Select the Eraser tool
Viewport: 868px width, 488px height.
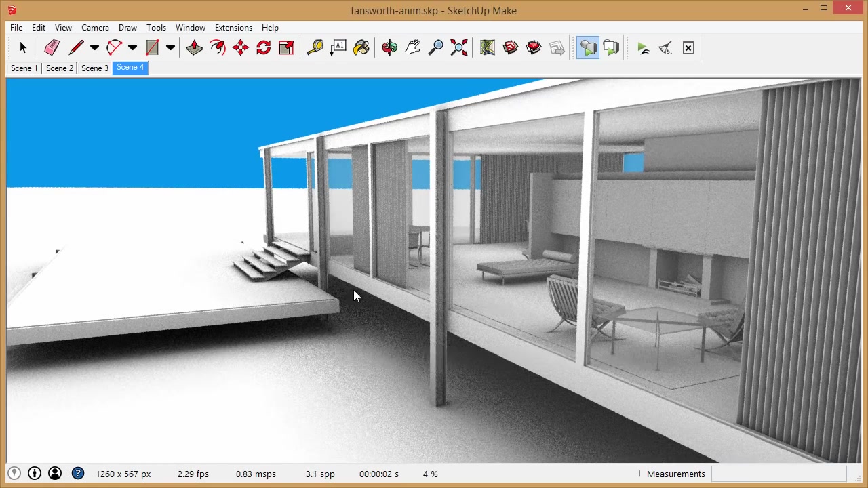[x=52, y=47]
